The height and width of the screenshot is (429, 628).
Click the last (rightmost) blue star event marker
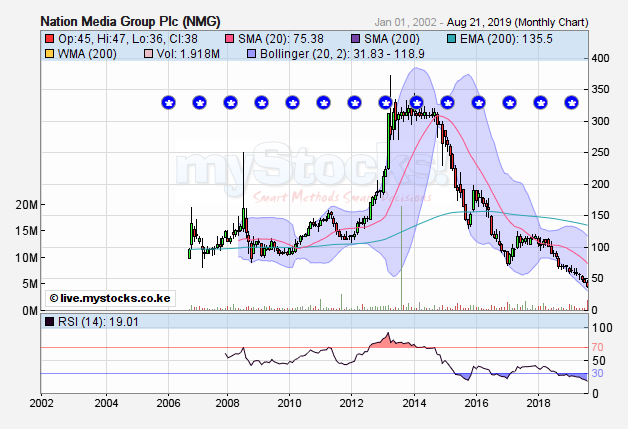571,102
